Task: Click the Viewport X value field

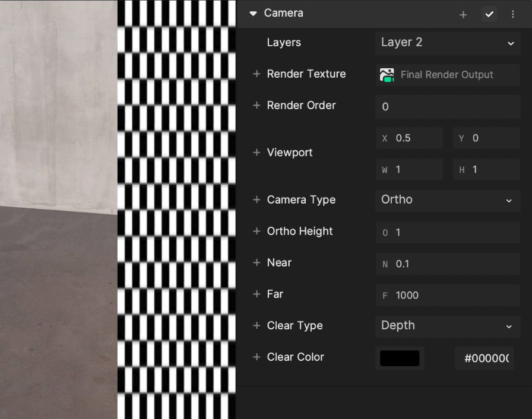Action: pos(410,138)
